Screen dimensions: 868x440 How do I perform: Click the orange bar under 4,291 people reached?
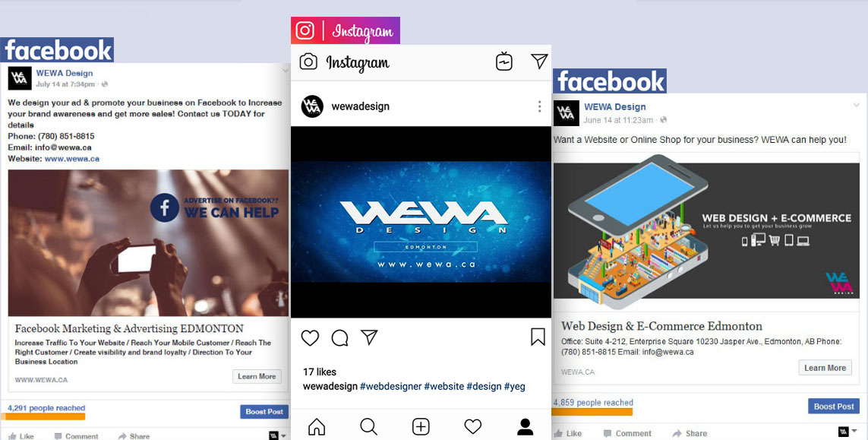tap(46, 416)
